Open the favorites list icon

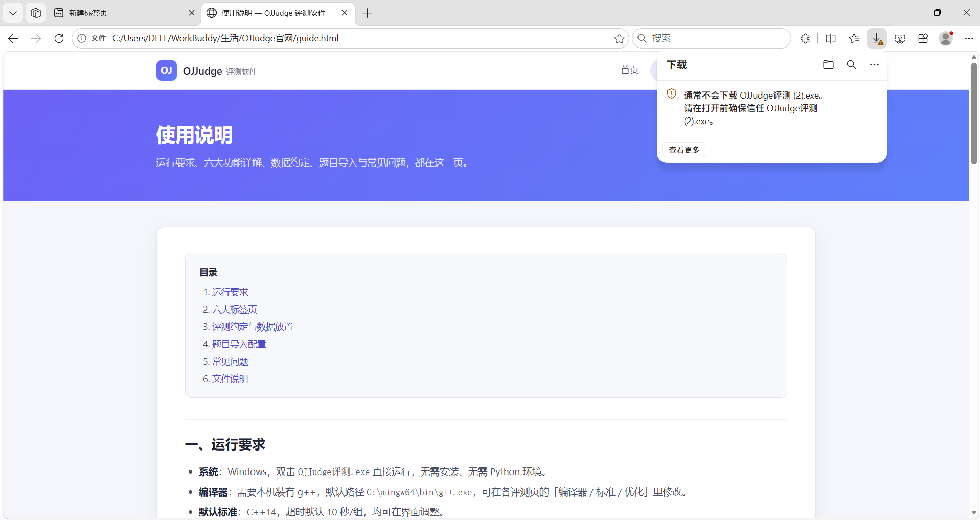854,38
